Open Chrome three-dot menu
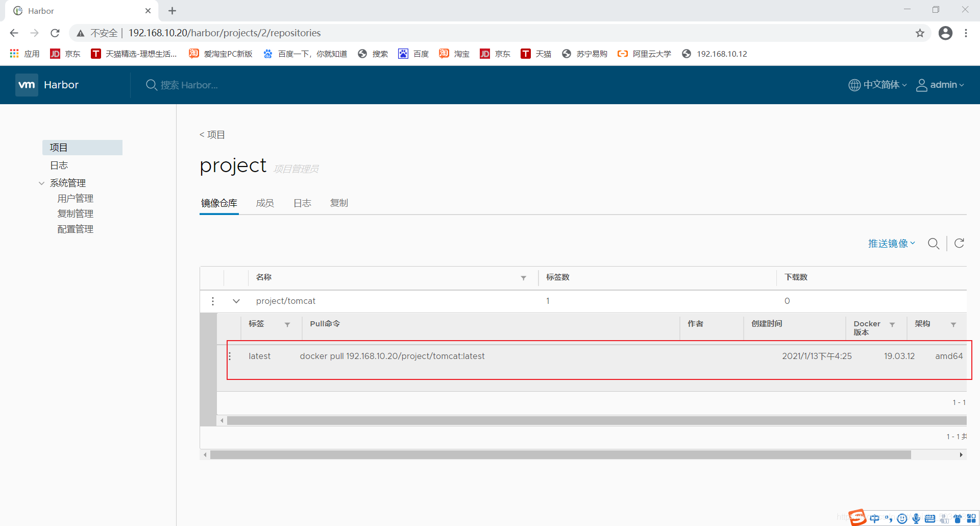980x526 pixels. pyautogui.click(x=966, y=33)
